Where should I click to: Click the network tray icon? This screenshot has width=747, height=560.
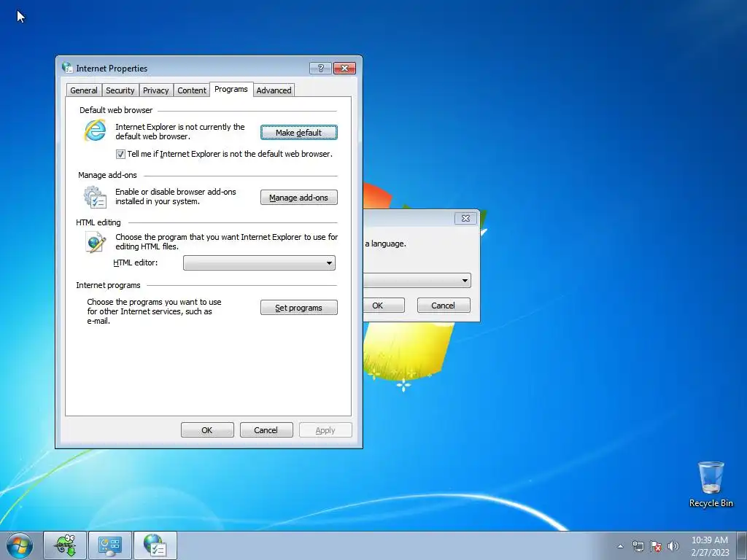(638, 546)
